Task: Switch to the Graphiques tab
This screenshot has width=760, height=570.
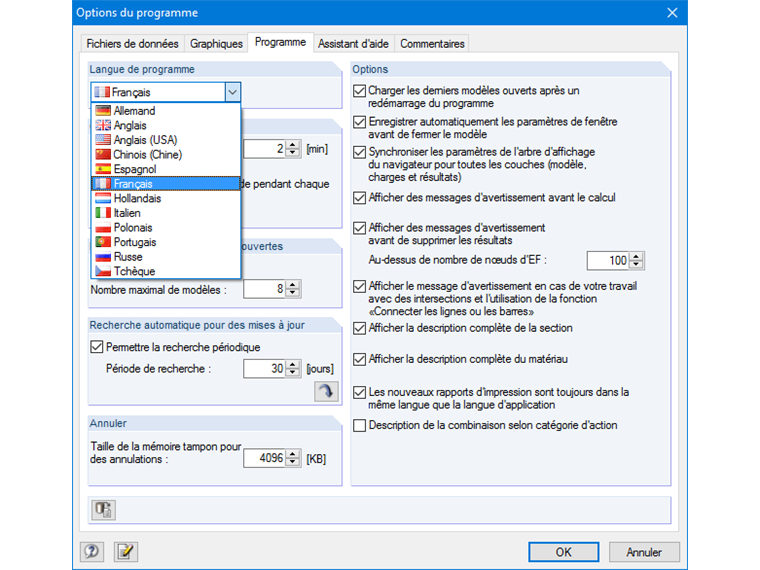Action: click(216, 44)
